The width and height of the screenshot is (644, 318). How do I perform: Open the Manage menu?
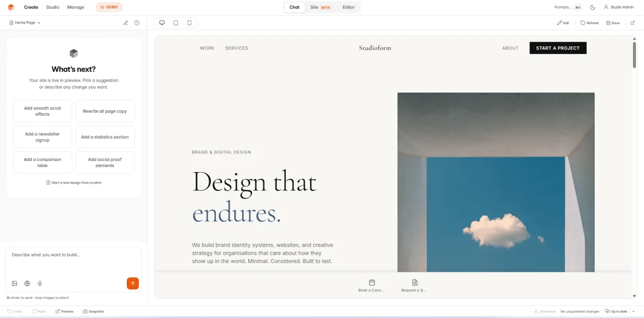pos(76,7)
